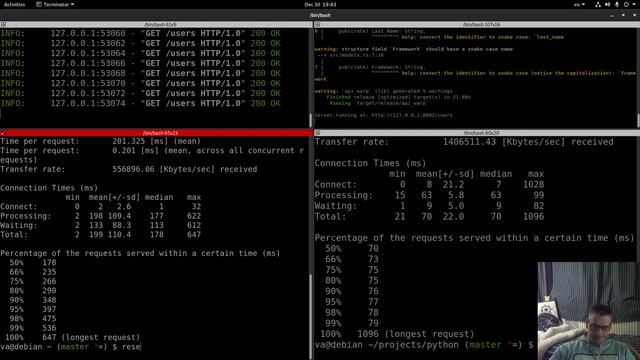Click left pane Processing row 198 109.4
This screenshot has height=360, width=640.
tap(100, 216)
